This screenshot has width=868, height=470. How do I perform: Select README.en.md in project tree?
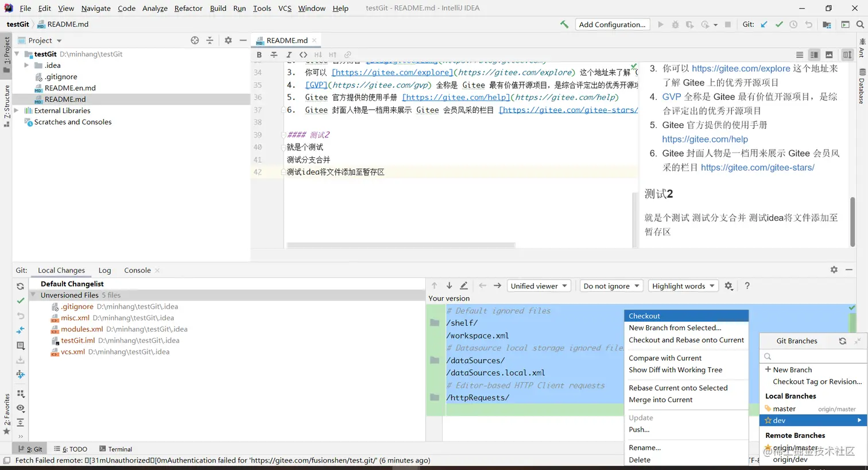click(70, 88)
